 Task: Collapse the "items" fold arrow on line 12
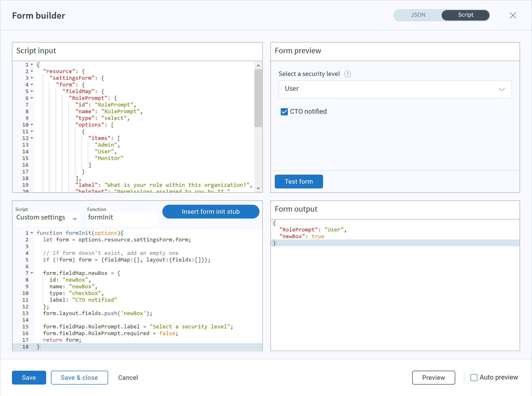click(x=32, y=138)
